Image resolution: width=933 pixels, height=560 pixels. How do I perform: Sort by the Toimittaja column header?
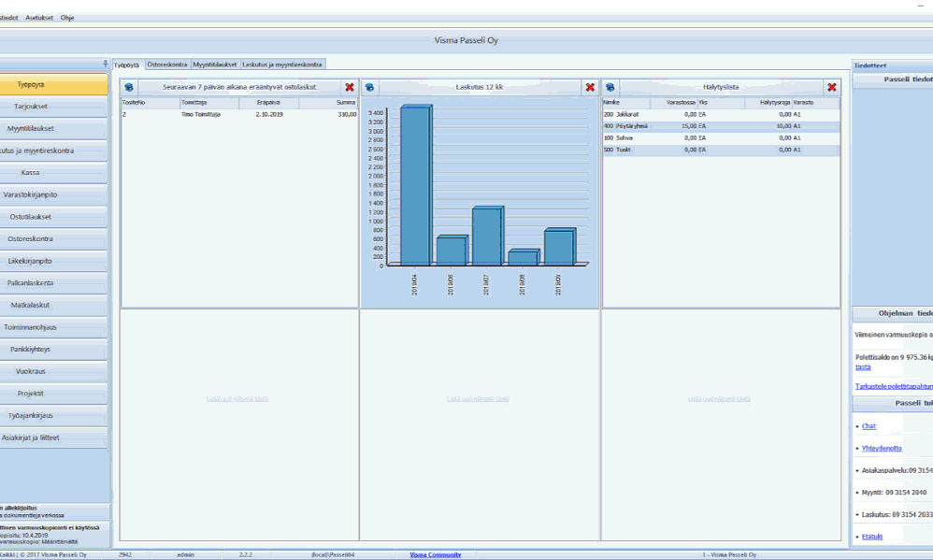pyautogui.click(x=209, y=102)
